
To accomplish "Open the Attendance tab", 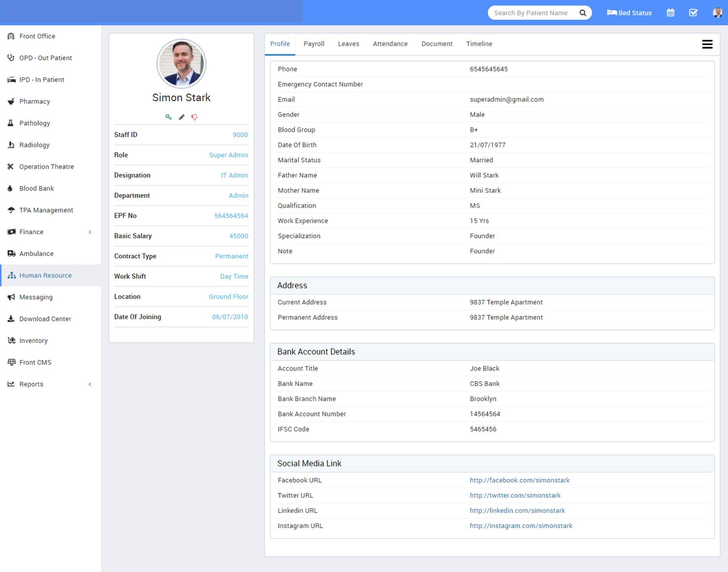I will (390, 44).
